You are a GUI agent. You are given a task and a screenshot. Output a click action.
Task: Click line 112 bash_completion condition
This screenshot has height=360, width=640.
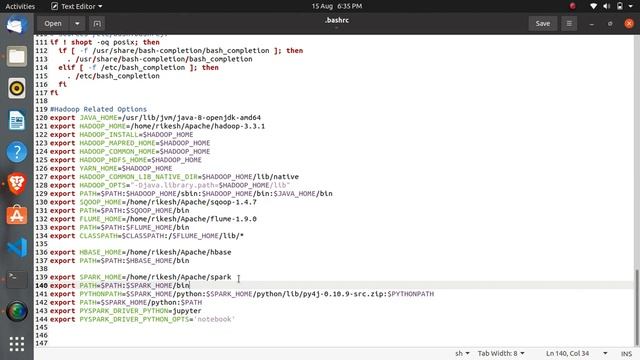click(180, 51)
